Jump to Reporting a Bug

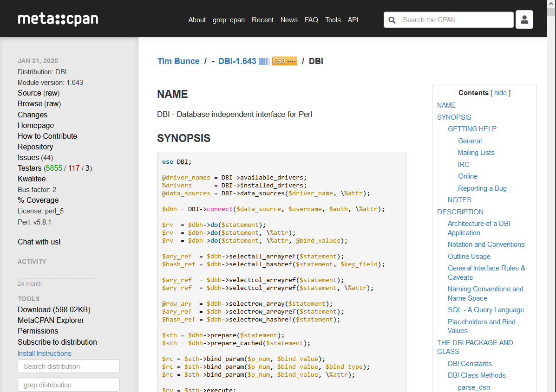pyautogui.click(x=482, y=188)
